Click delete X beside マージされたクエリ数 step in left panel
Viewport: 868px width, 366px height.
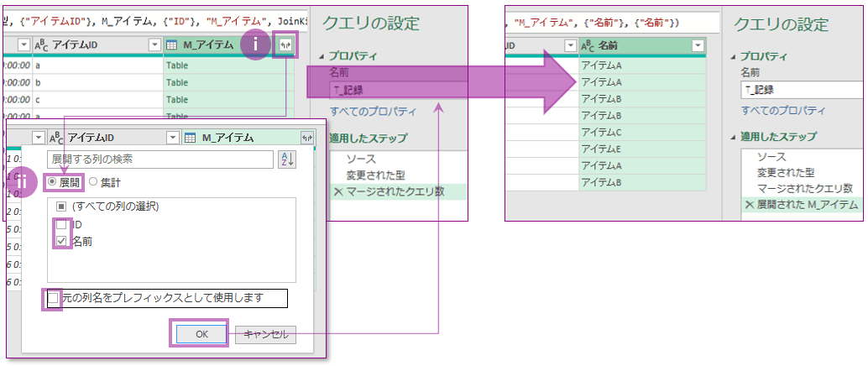point(338,192)
